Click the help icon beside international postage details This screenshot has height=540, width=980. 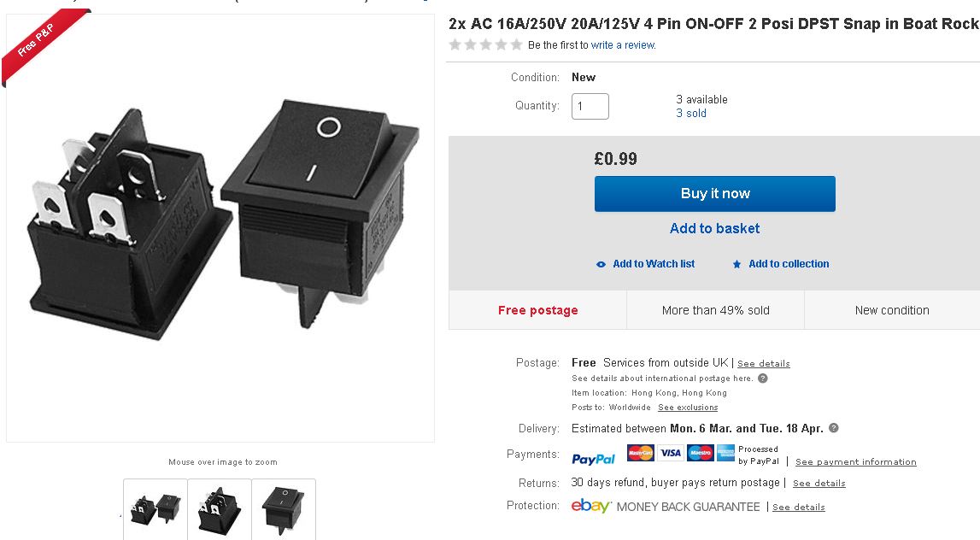(763, 379)
